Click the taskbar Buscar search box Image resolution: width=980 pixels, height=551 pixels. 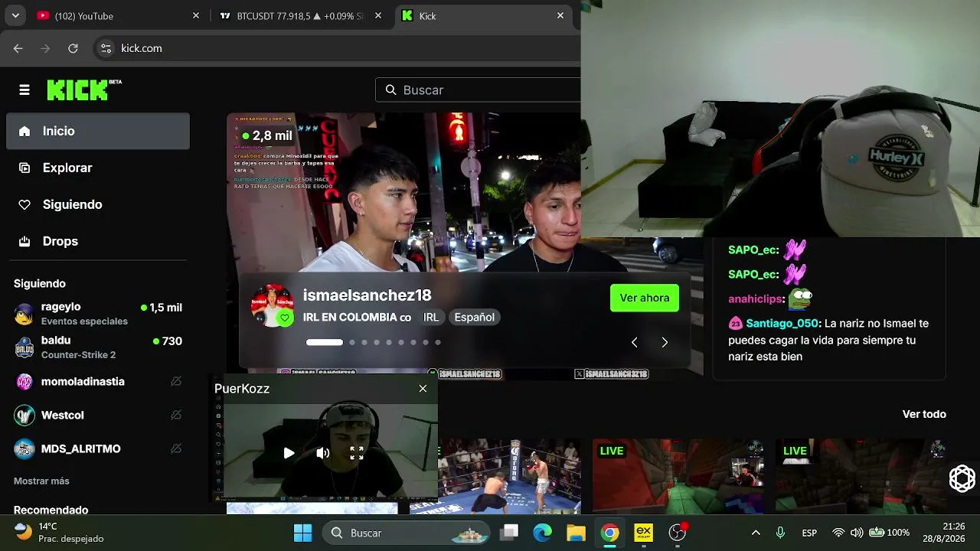[x=406, y=533]
